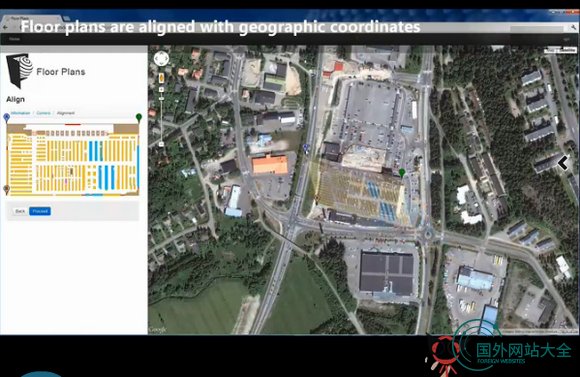580x377 pixels.
Task: Click the zoom slider handle on the map
Action: tap(161, 99)
